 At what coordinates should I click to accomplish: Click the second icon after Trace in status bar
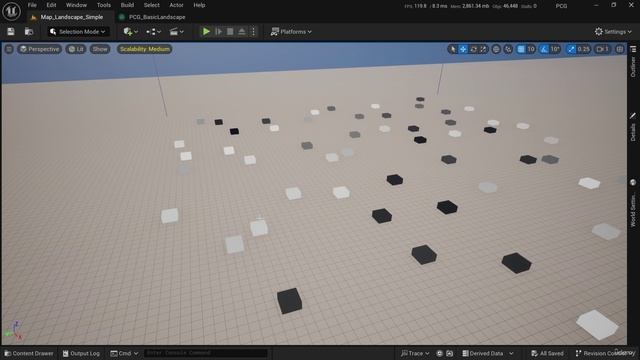click(x=449, y=353)
